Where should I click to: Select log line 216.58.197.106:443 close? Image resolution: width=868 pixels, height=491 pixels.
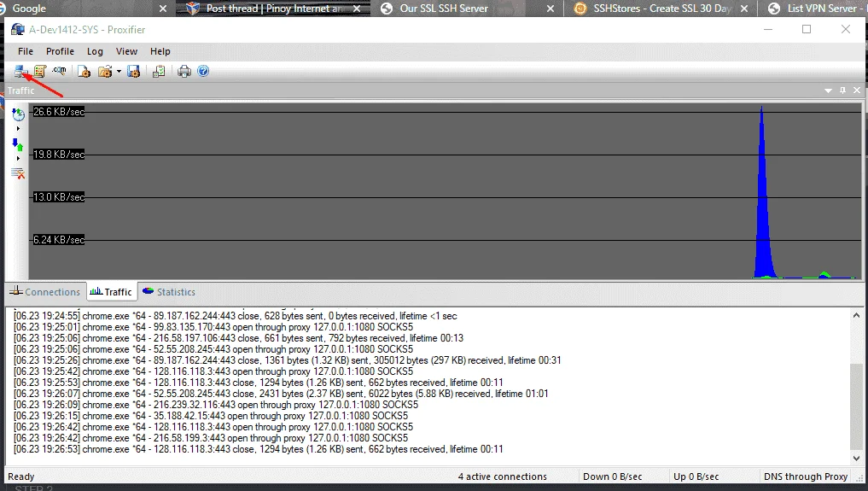[x=239, y=338]
